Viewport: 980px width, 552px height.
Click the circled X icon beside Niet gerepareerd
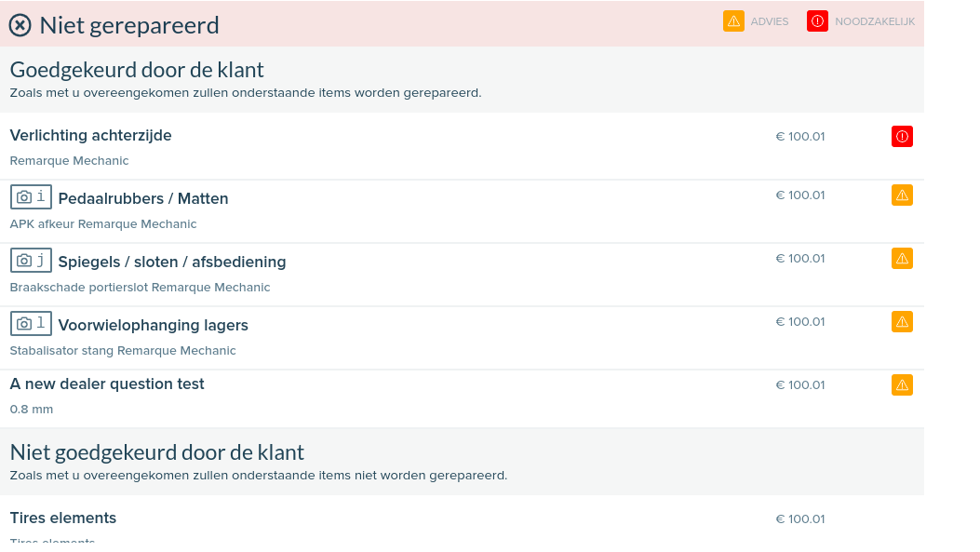tap(20, 26)
